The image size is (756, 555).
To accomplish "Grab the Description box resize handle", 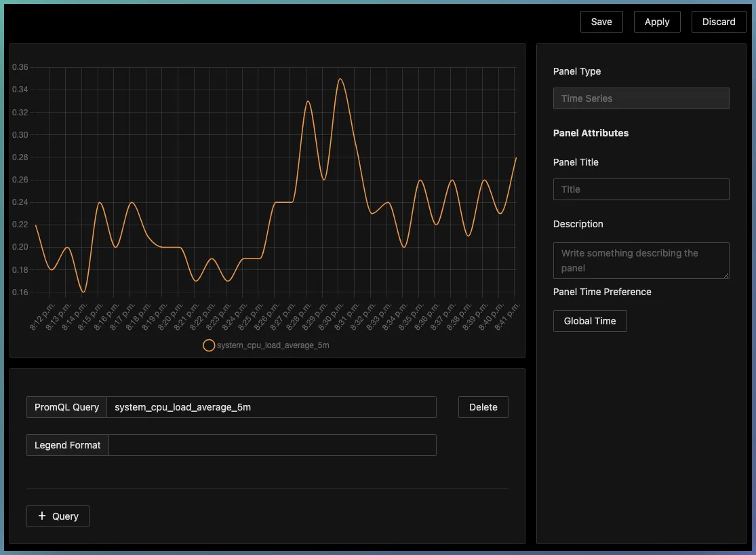I will [x=725, y=274].
